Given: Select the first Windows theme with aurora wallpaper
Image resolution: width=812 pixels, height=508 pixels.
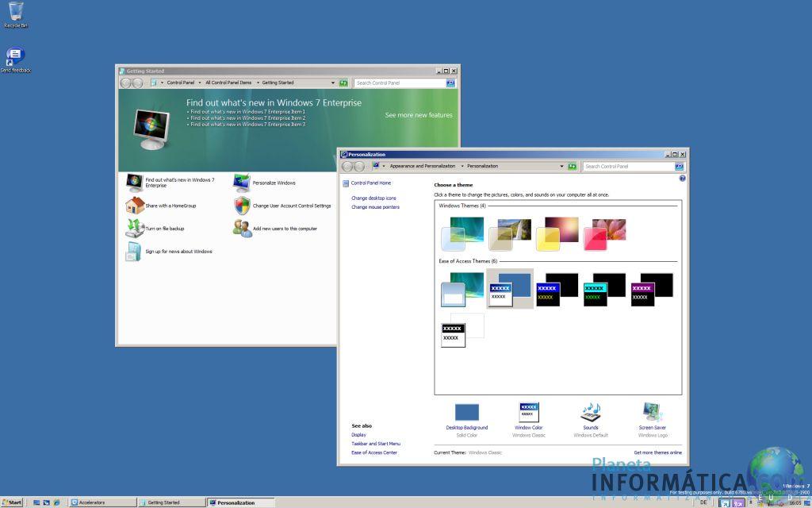Looking at the screenshot, I should click(x=462, y=234).
